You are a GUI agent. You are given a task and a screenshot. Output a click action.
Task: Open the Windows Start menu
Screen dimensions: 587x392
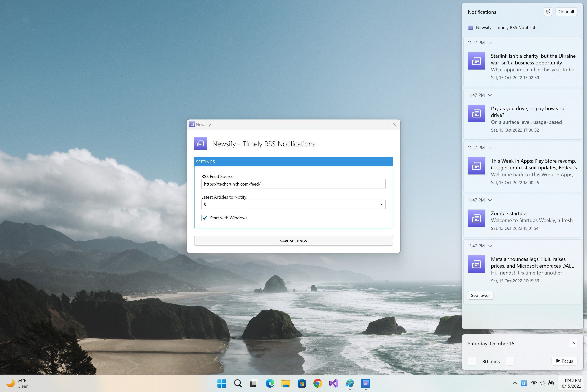(222, 383)
